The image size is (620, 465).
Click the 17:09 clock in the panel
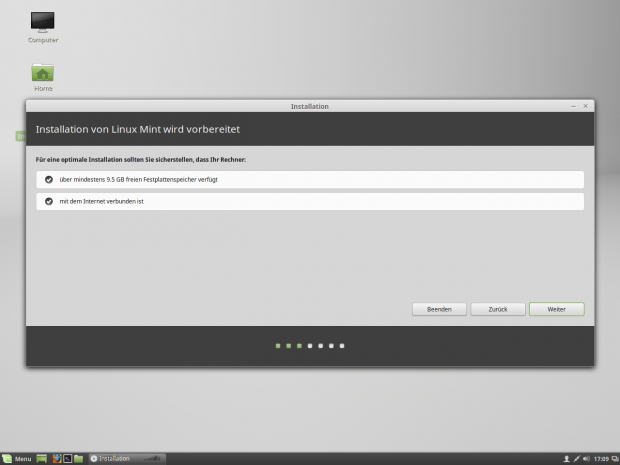601,459
